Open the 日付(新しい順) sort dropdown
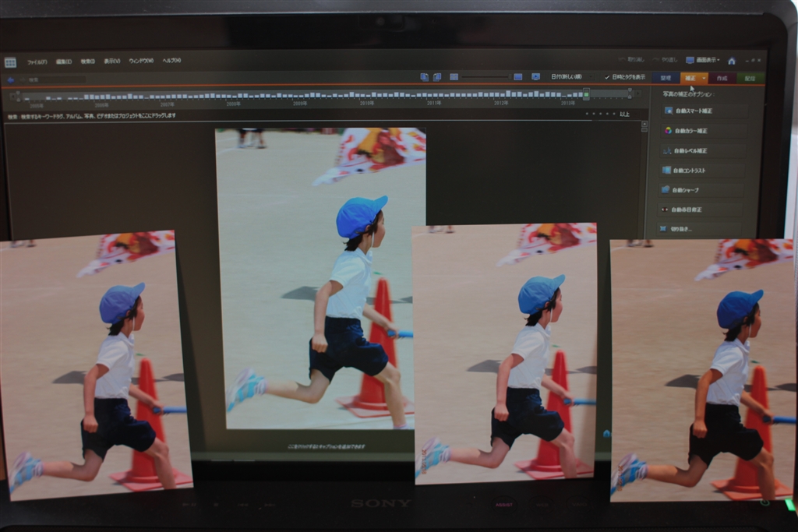 click(x=571, y=77)
